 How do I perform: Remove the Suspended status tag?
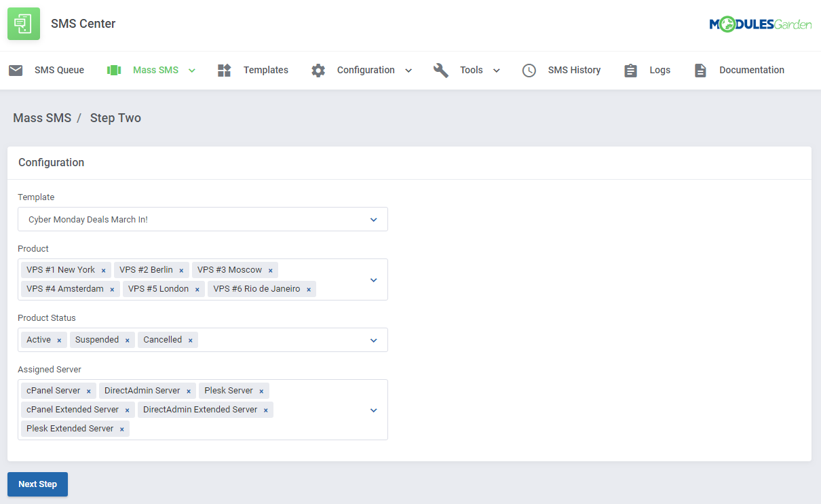coord(126,339)
